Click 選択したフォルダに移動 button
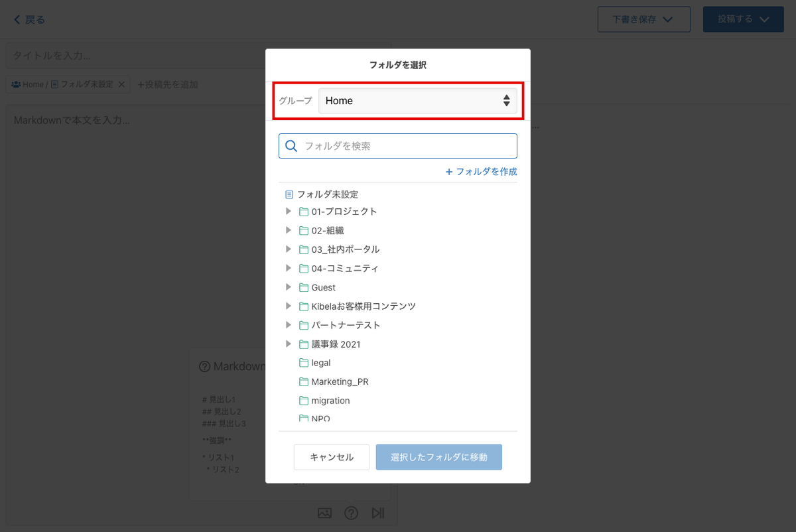Viewport: 796px width, 532px height. coord(439,457)
